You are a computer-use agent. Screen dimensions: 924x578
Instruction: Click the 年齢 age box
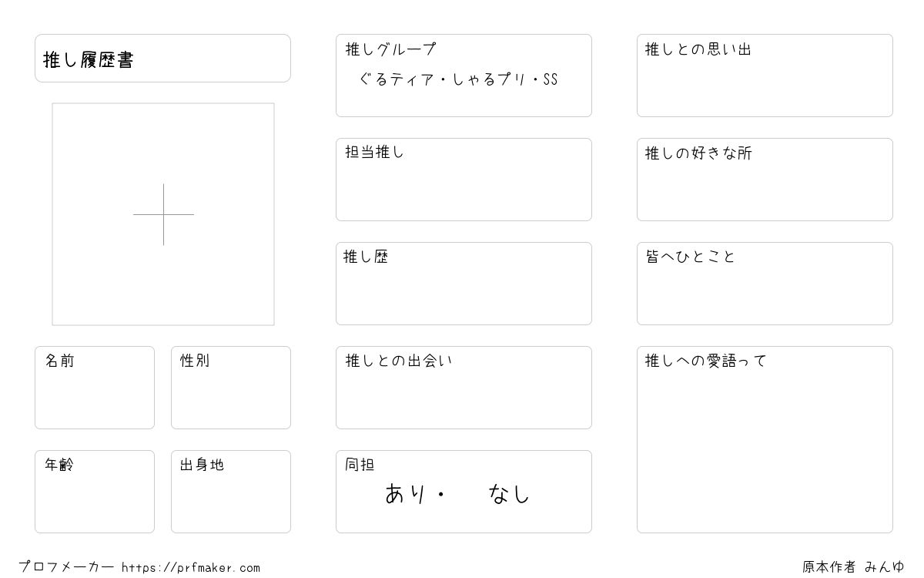[95, 492]
